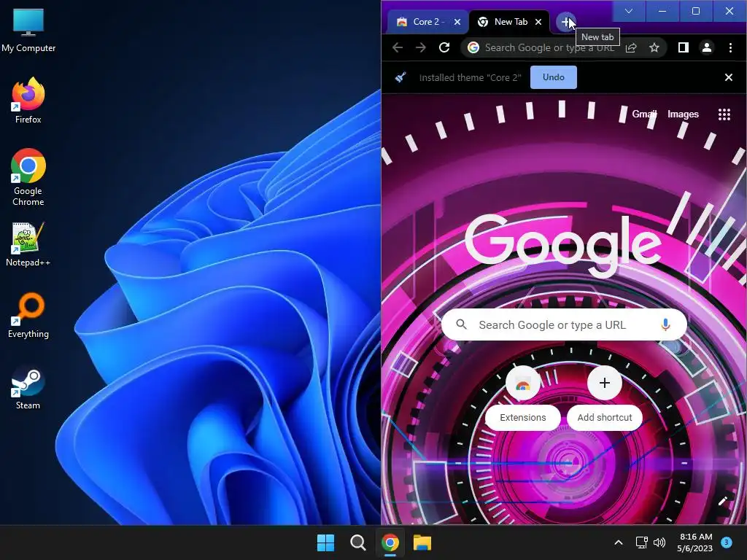Viewport: 747px width, 560px height.
Task: Select the Notepad++ desktop shortcut
Action: (28, 244)
